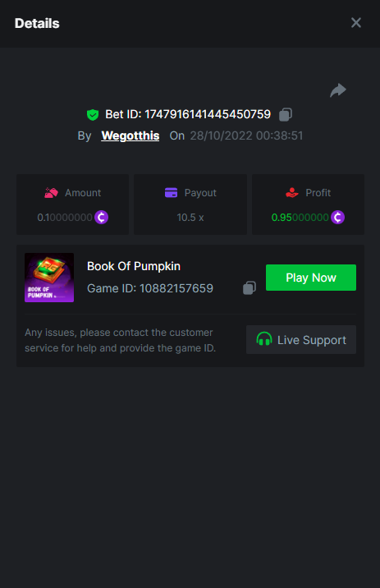This screenshot has height=588, width=380.
Task: Click the Profit coin currency icon
Action: 337,217
